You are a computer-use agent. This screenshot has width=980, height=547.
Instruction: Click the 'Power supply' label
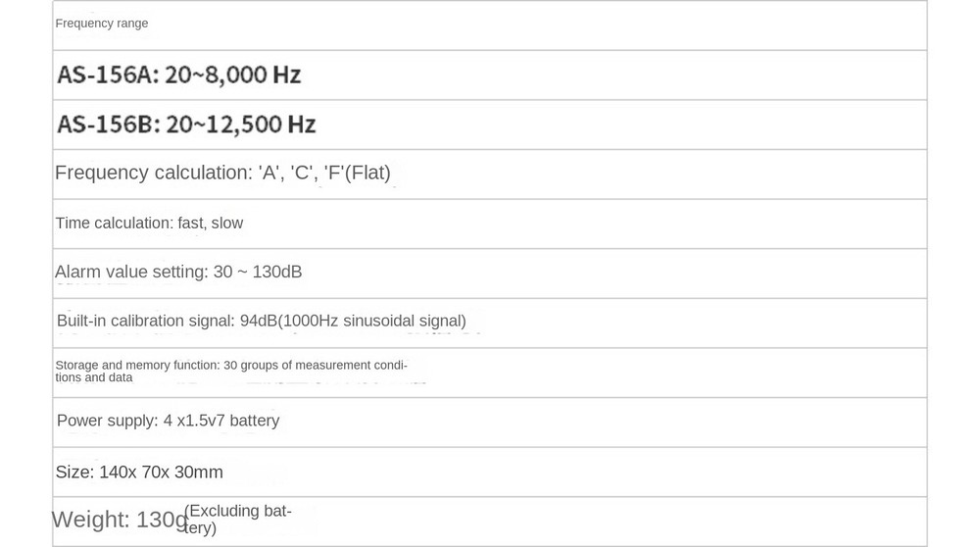click(x=107, y=421)
